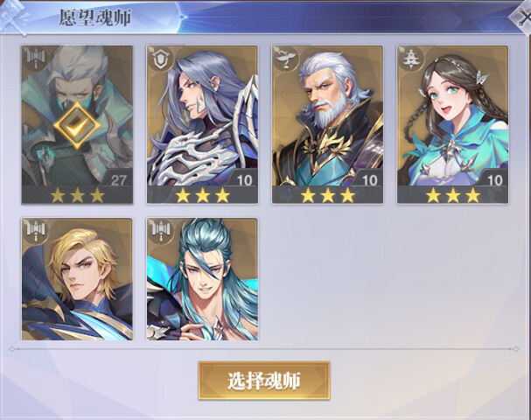The height and width of the screenshot is (420, 531).
Task: Select the blond-haired soul master card
Action: pos(77,279)
